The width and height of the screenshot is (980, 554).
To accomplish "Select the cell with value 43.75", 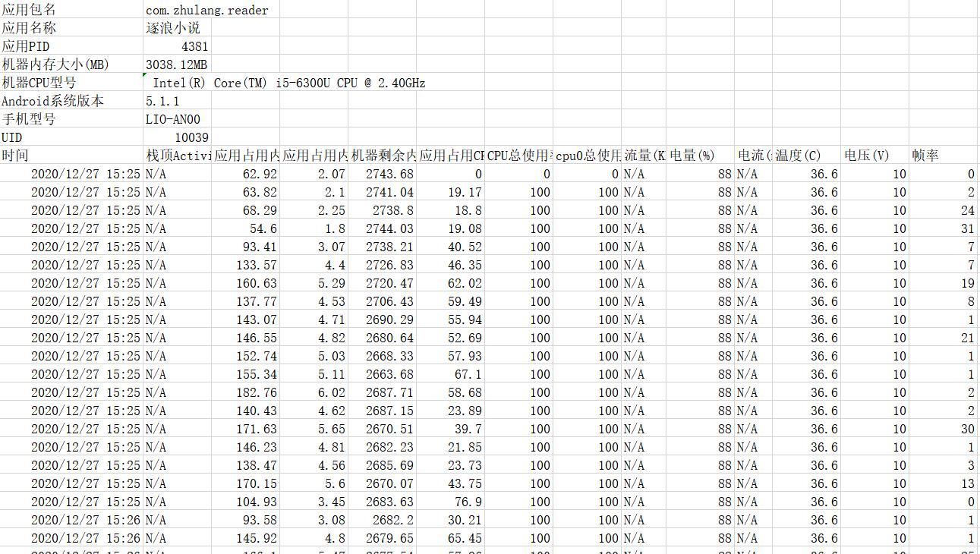I will (451, 483).
